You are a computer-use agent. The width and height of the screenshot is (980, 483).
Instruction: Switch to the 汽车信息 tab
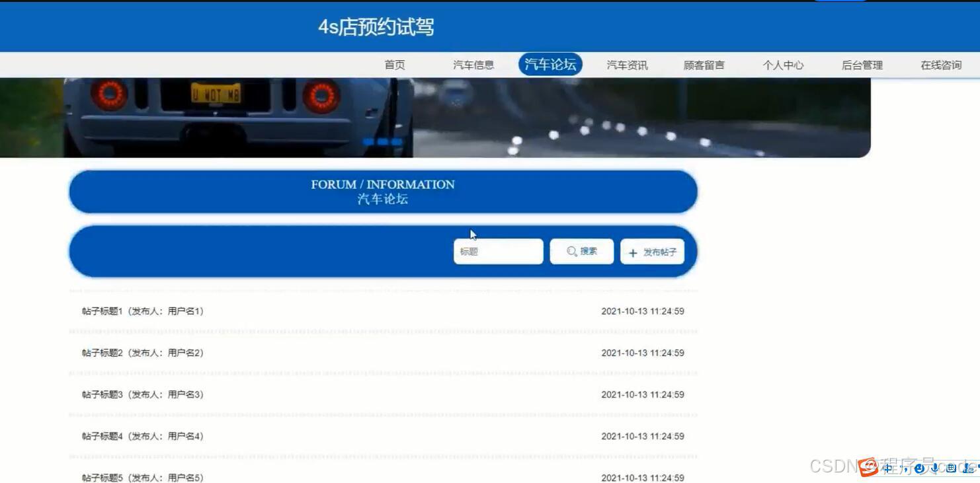click(x=473, y=65)
